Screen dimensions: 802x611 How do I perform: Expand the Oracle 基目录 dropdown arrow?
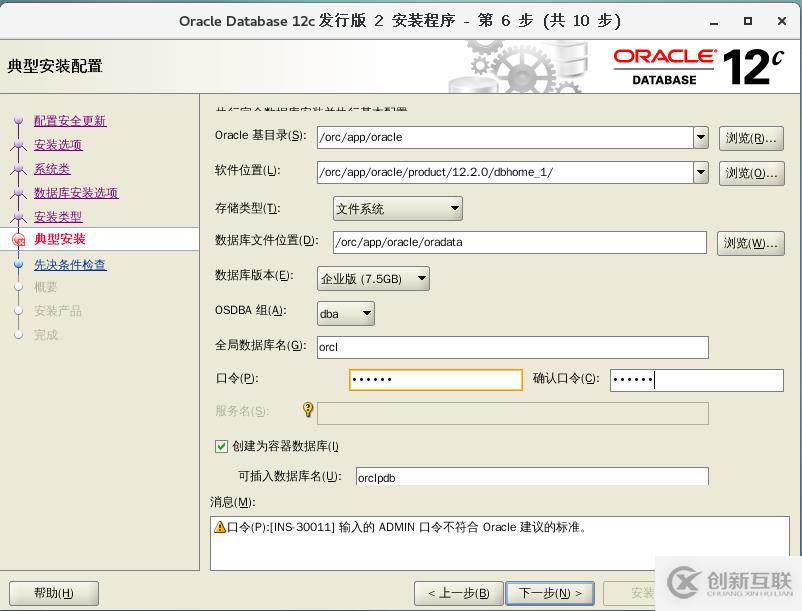point(701,137)
